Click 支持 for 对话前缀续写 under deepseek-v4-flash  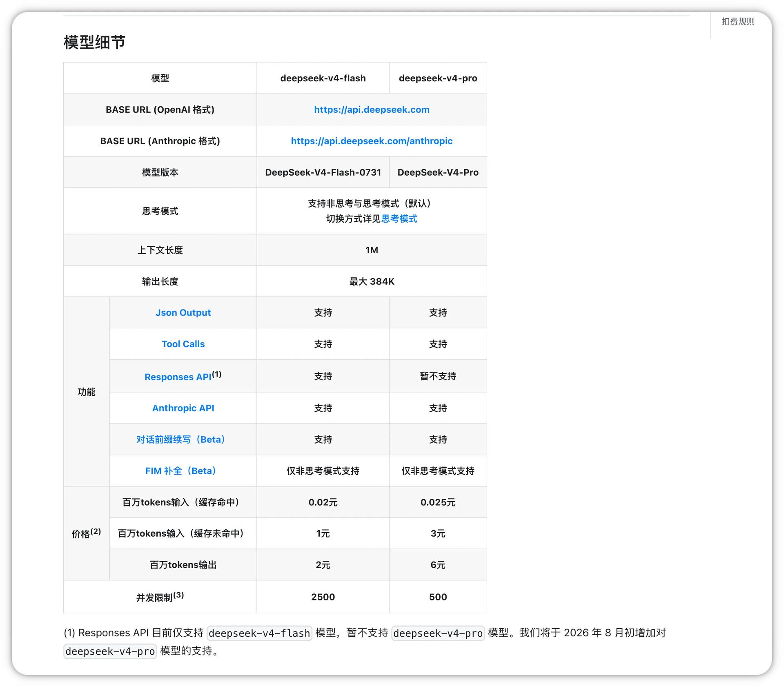pyautogui.click(x=323, y=439)
